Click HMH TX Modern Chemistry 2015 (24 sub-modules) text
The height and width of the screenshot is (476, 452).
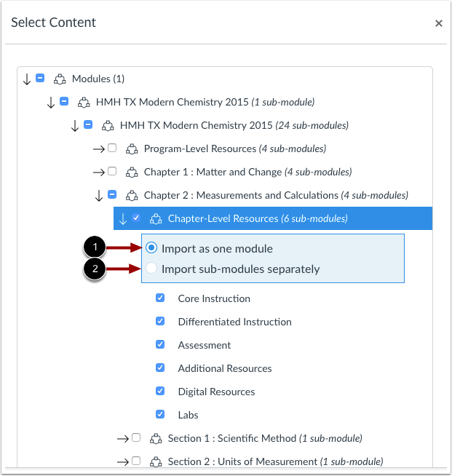234,125
